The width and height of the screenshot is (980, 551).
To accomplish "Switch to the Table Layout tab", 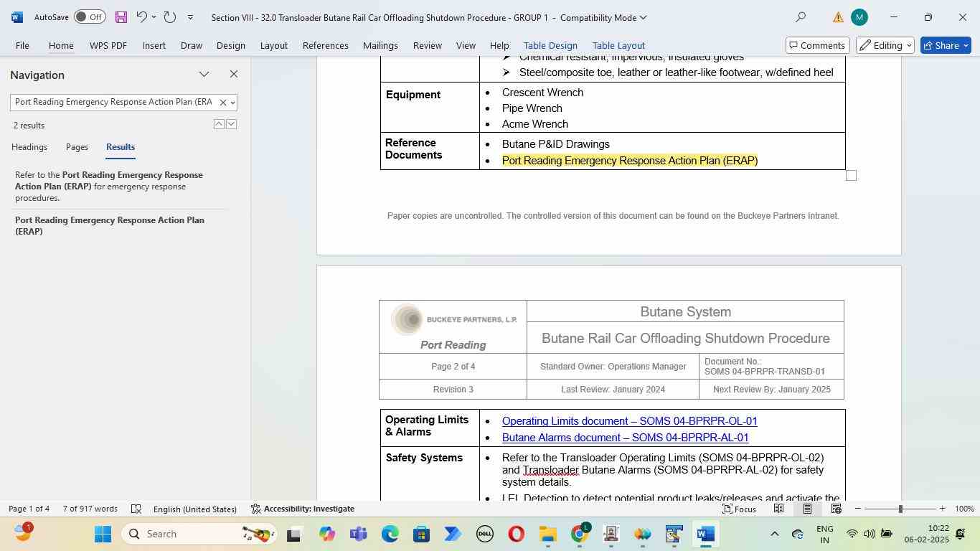I will click(x=618, y=45).
